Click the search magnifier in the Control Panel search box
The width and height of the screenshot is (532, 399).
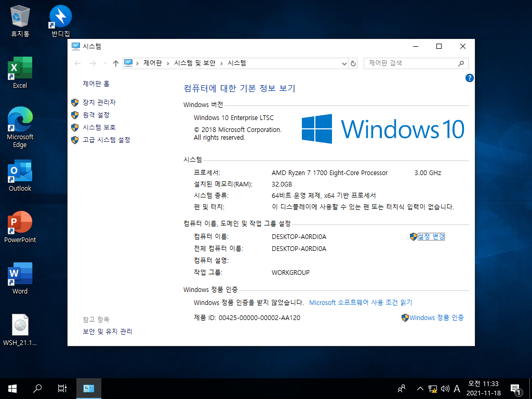pyautogui.click(x=461, y=63)
